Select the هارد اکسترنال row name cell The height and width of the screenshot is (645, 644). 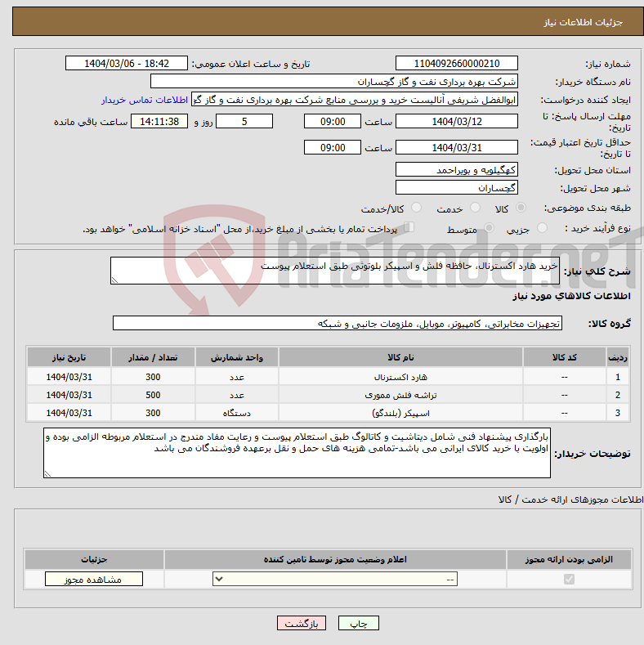point(400,377)
